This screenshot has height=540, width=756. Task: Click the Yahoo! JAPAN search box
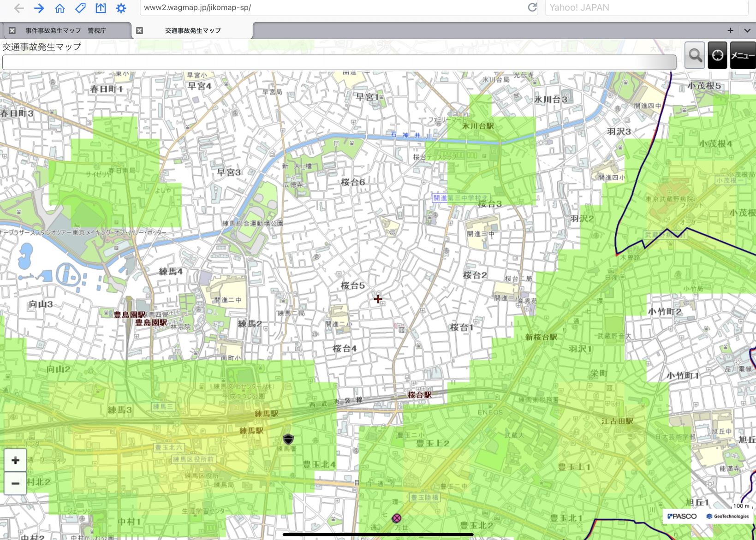[x=646, y=8]
